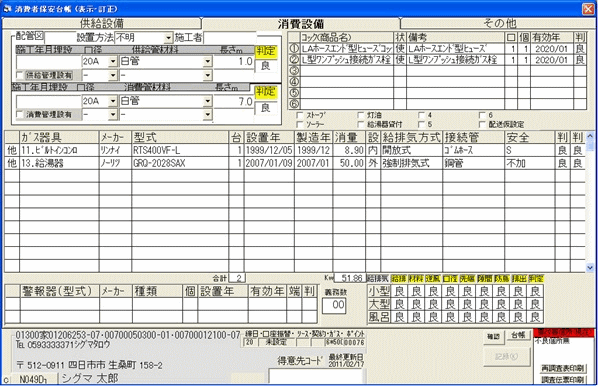Toggle the checkbox labeled 5
This screenshot has height=386, width=598.
[421, 124]
